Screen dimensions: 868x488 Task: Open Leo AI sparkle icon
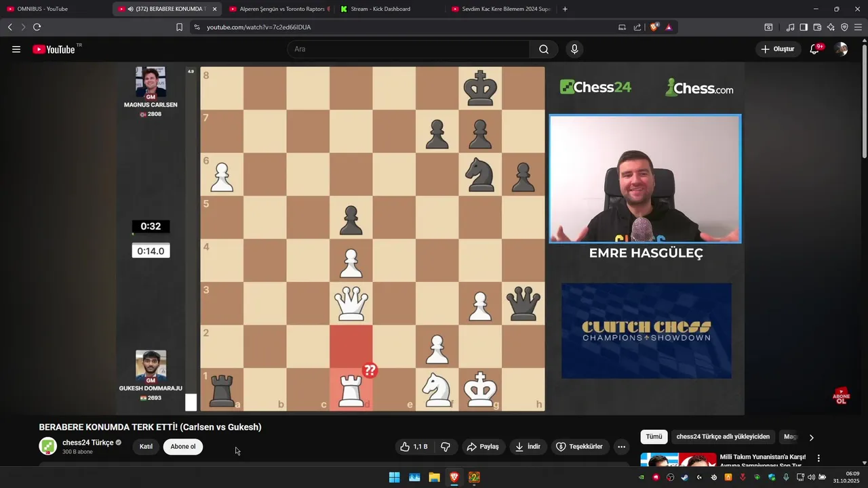[831, 27]
